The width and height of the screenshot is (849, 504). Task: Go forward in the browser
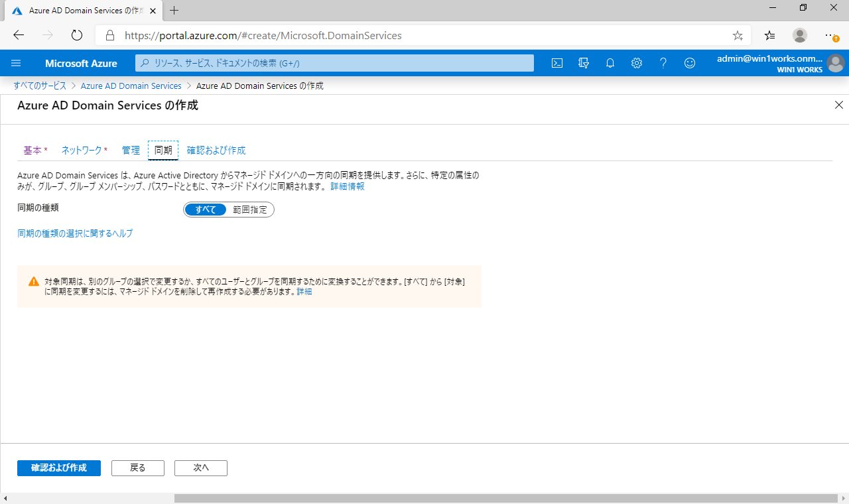(x=48, y=35)
